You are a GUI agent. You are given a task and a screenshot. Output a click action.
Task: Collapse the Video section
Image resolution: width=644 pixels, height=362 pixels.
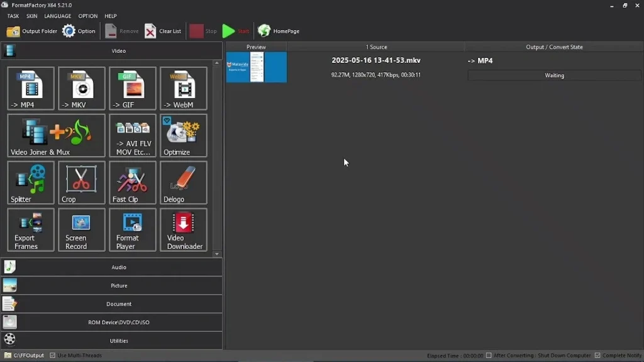point(118,50)
